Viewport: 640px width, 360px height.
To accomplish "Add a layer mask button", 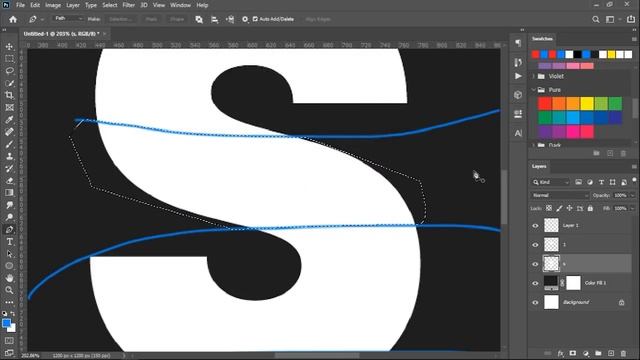I will click(x=573, y=353).
